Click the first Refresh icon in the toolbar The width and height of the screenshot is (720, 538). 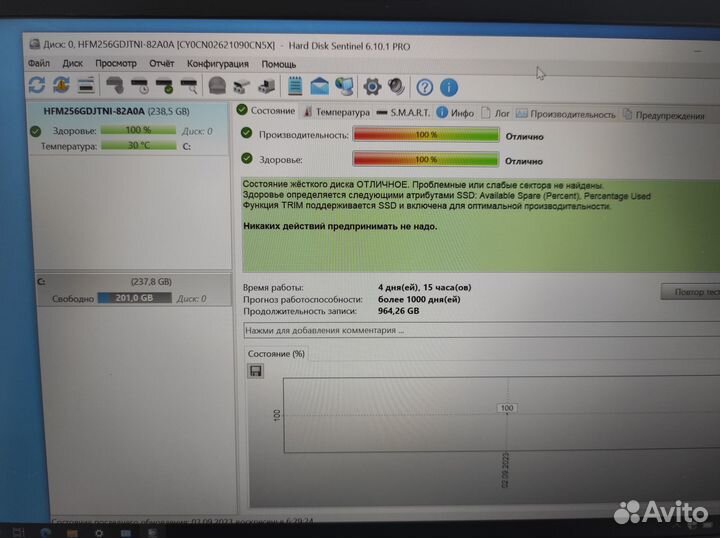[x=37, y=86]
